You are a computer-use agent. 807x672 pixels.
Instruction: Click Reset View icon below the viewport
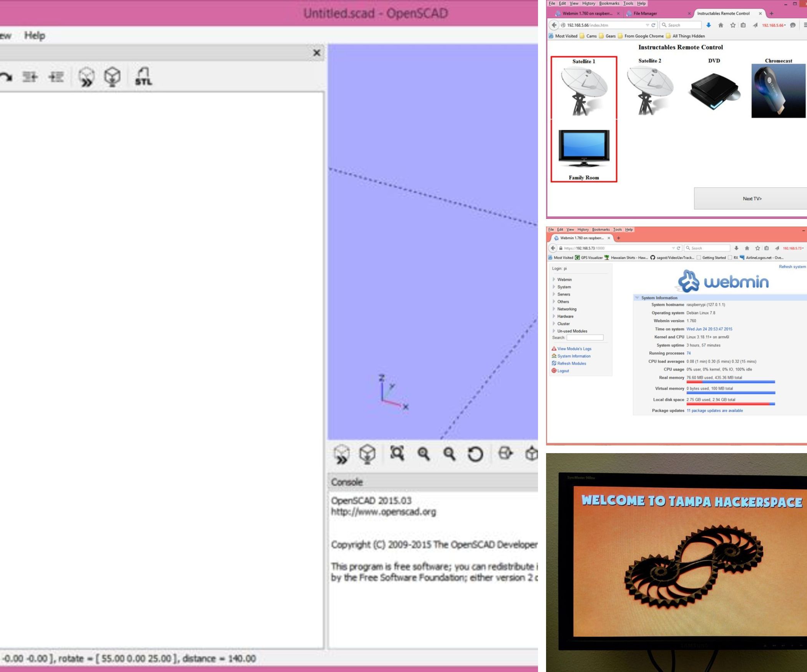coord(475,454)
